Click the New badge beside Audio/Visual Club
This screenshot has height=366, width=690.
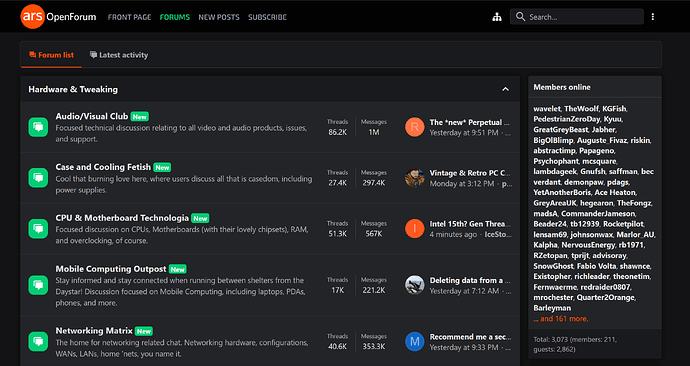[139, 117]
